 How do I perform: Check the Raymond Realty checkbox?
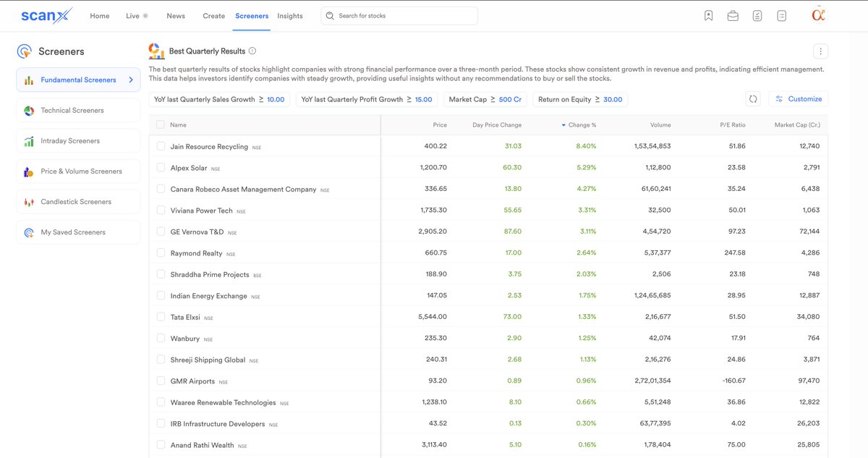(x=161, y=253)
